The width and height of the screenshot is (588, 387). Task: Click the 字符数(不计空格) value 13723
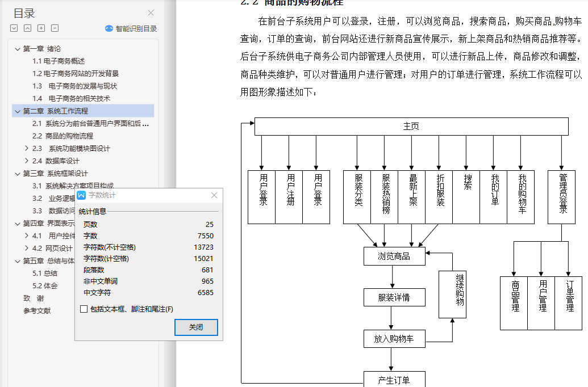203,247
